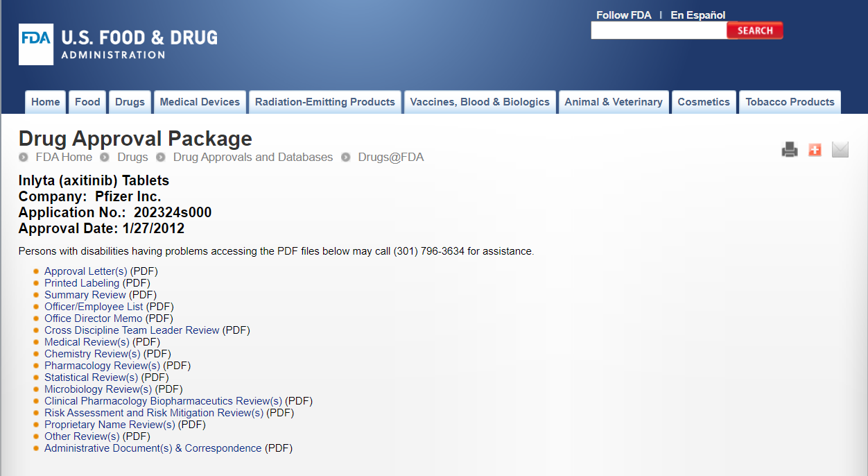Switch to En Español

point(697,15)
